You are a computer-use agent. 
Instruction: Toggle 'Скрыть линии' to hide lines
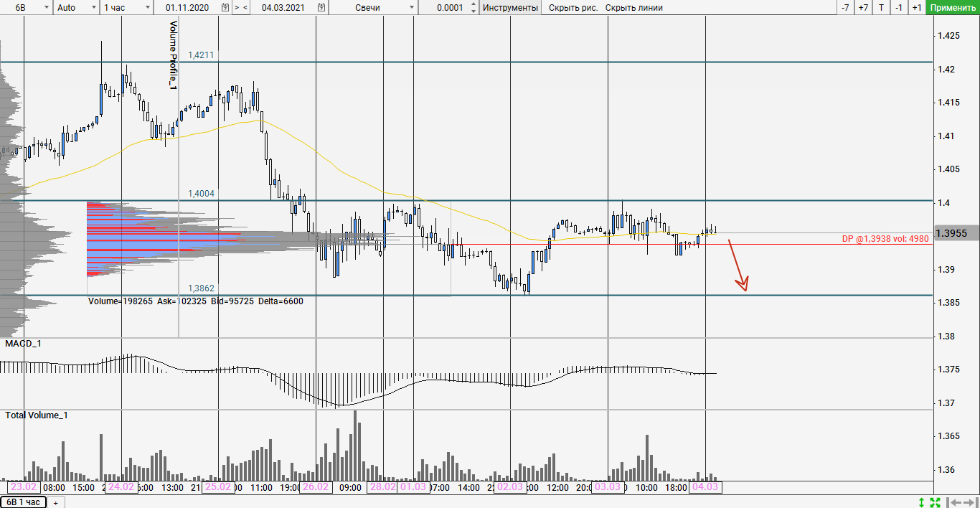pyautogui.click(x=633, y=8)
